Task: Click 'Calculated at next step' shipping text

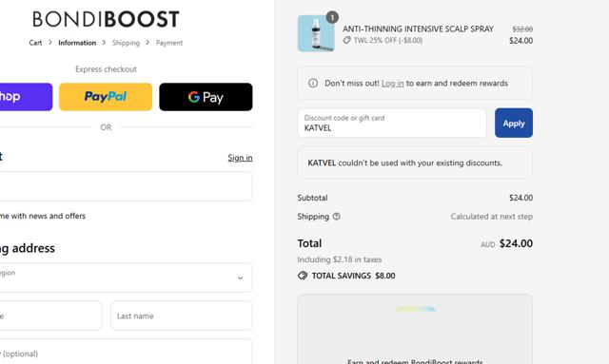Action: (x=491, y=217)
